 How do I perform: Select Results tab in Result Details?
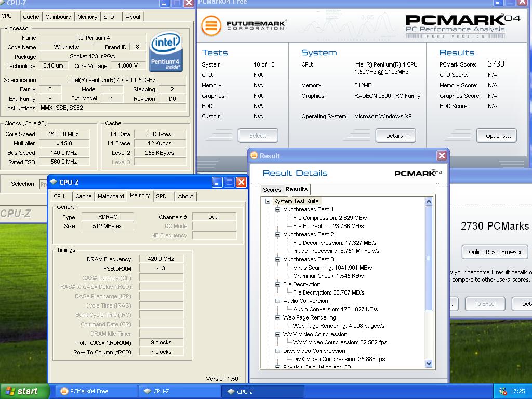click(x=296, y=189)
